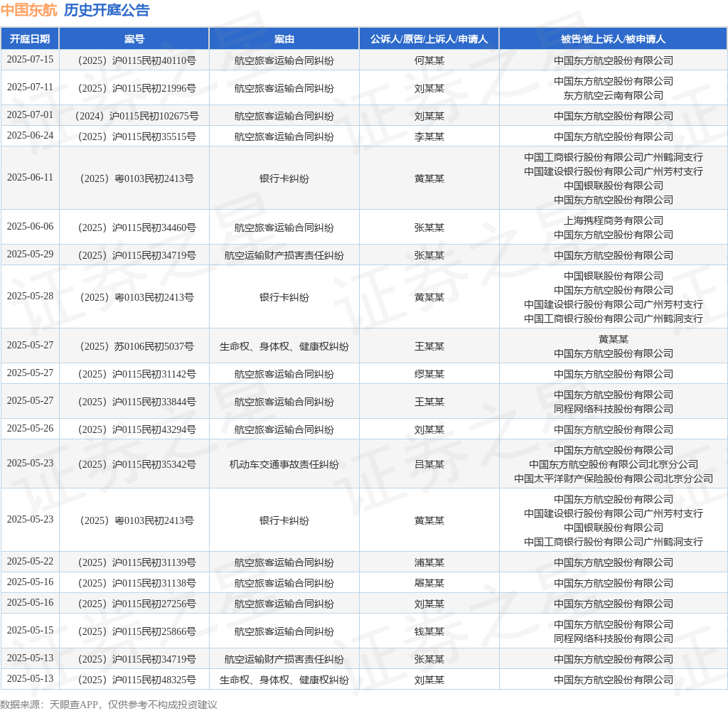Viewport: 728px width, 711px height.
Task: Click plaintiff name 屠某某
Action: (x=429, y=583)
